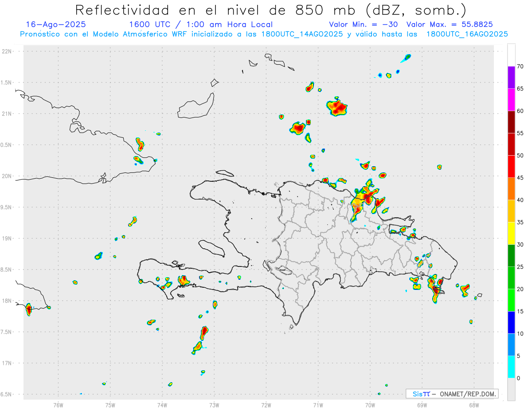Click the 'Valor Min. = -30' text

tap(363, 24)
